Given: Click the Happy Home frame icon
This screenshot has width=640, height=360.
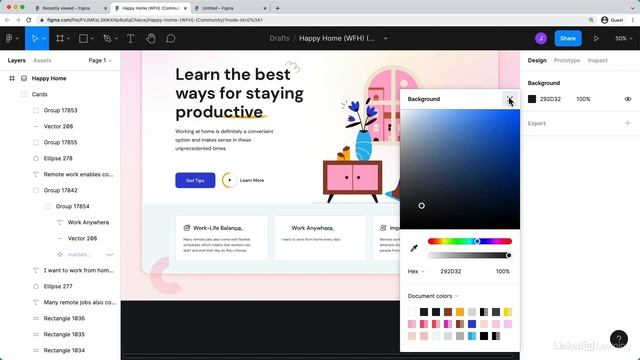Looking at the screenshot, I should click(12, 78).
